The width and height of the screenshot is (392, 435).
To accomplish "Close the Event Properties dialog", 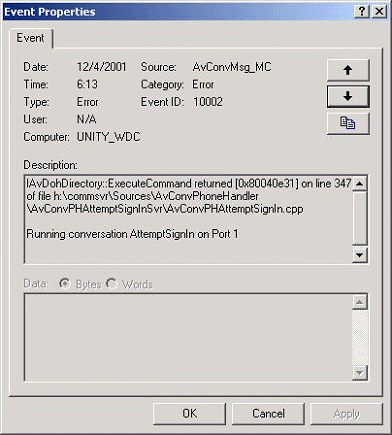I will [379, 12].
